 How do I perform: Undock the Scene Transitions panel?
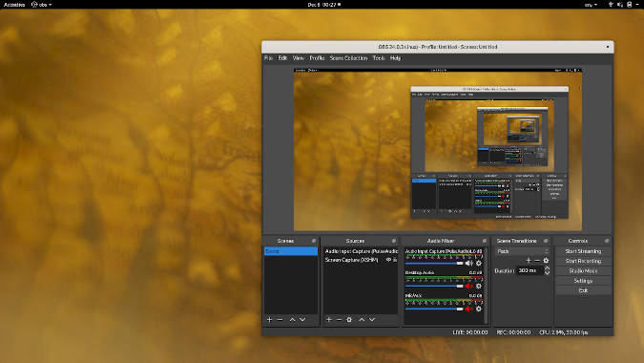point(546,241)
